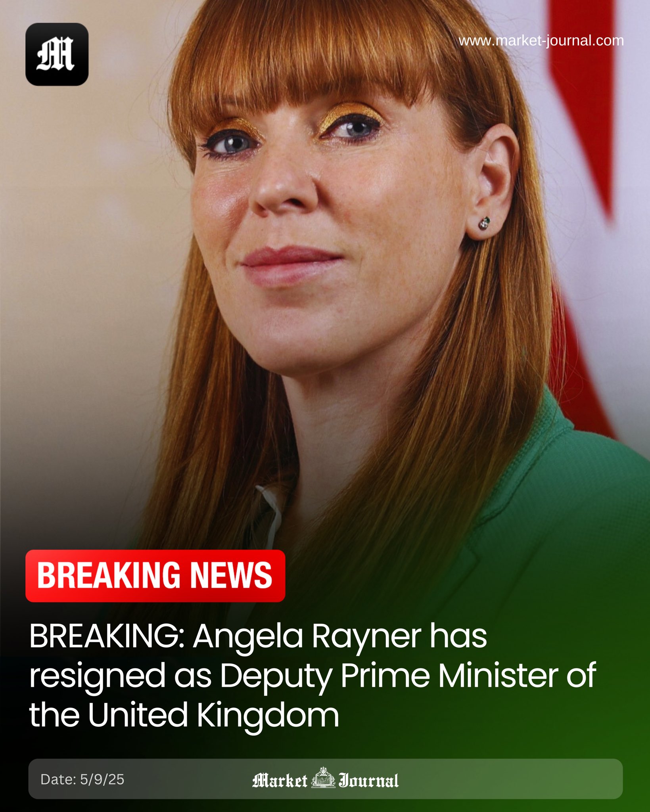Click the crest emblem between Market and Journal
This screenshot has height=812, width=650.
coord(323,778)
